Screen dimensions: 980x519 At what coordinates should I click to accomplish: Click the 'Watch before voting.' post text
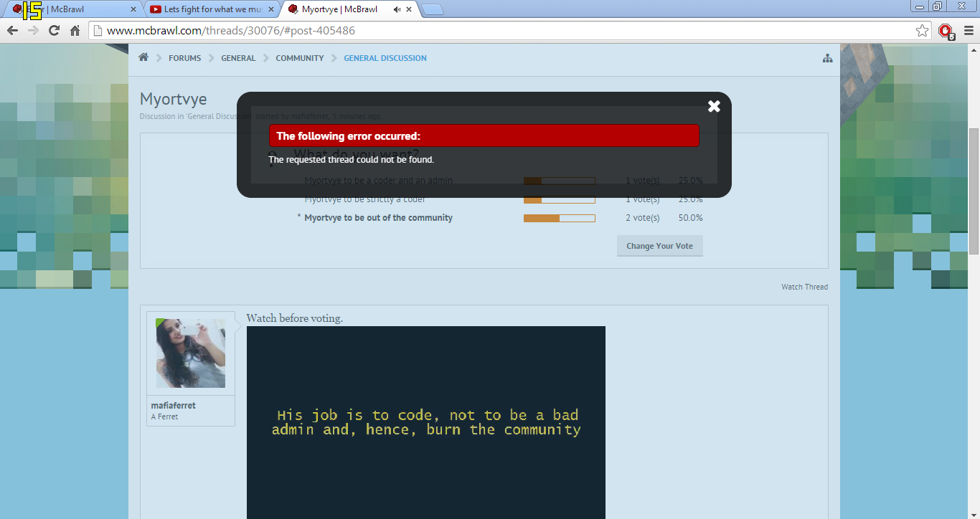pos(294,318)
